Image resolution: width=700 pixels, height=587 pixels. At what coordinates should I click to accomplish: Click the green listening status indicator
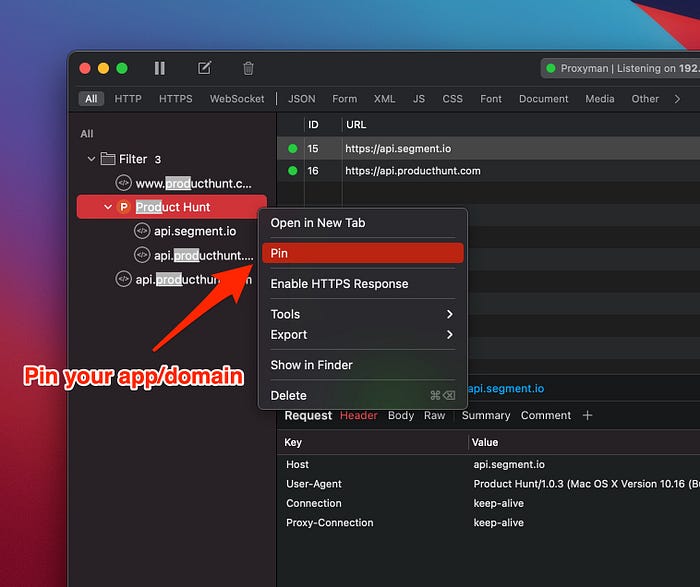pyautogui.click(x=551, y=68)
